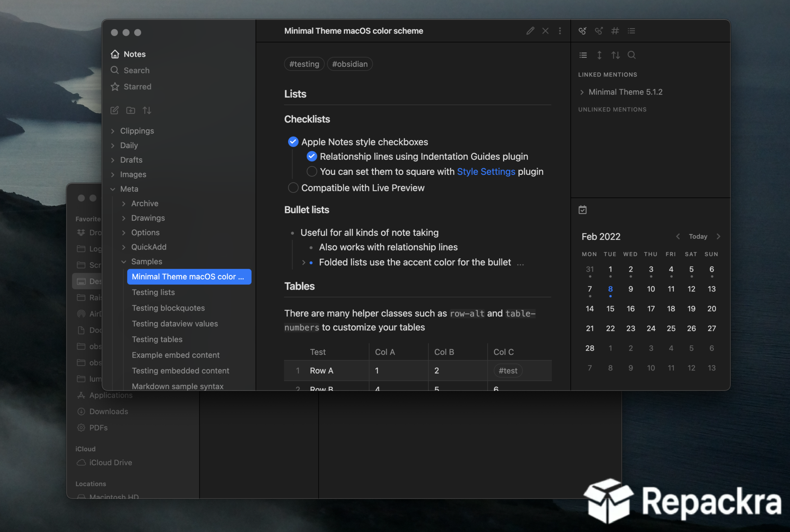Open Testing lists note
Viewport: 790px width, 532px height.
[x=153, y=292]
